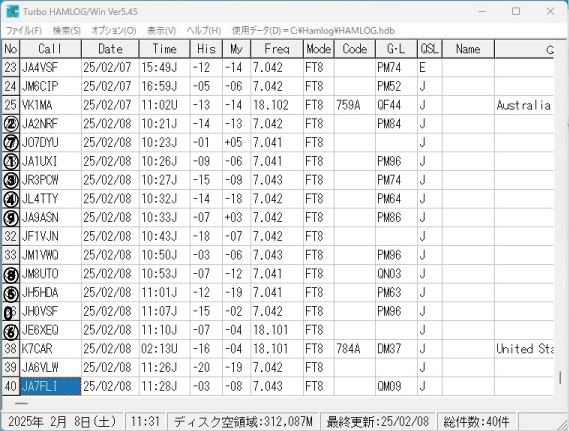Click the His column header
The width and height of the screenshot is (569, 431).
point(206,49)
